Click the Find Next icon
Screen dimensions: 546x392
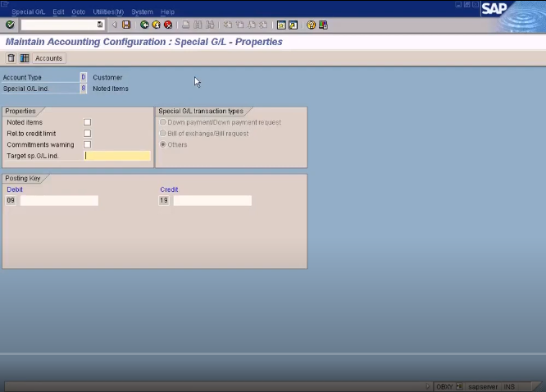(x=210, y=25)
